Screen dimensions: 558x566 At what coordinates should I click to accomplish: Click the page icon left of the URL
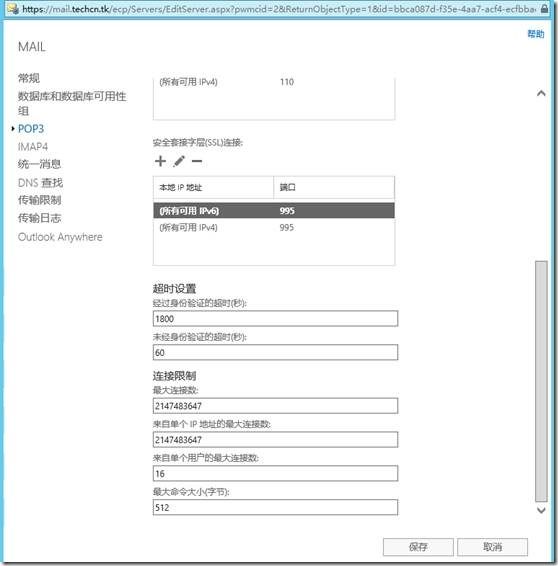pyautogui.click(x=13, y=9)
